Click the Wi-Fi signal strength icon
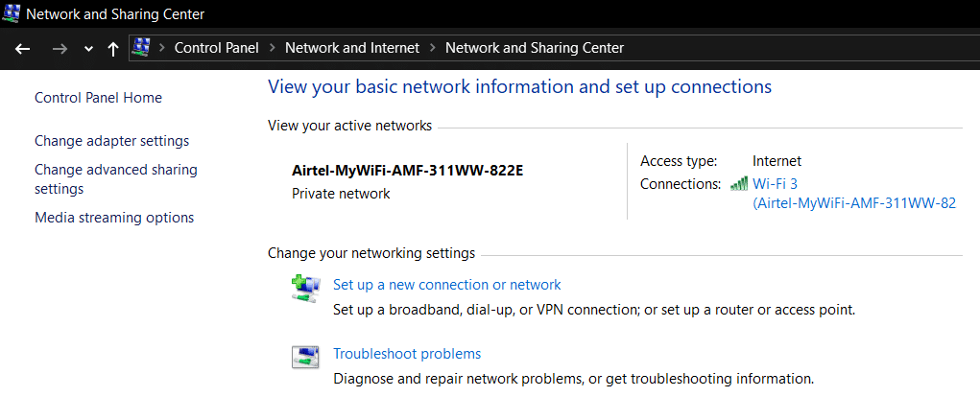Screen dimensions: 980x420 point(738,184)
